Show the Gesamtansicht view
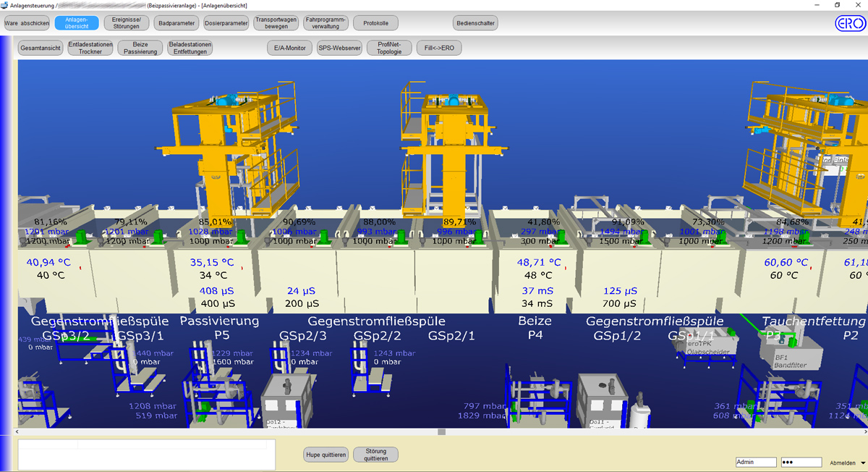Screen dimensions: 868x472 41,49
